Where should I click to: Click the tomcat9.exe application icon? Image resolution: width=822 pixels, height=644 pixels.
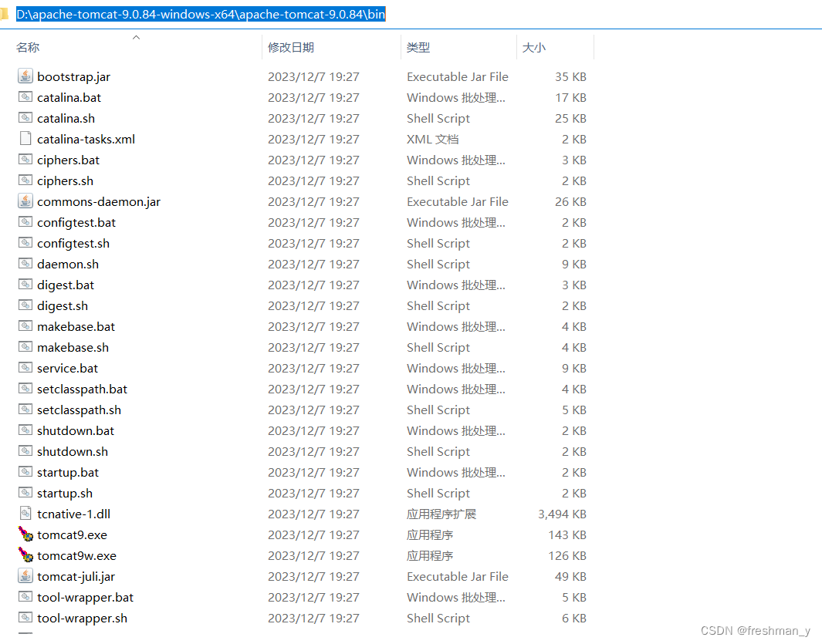tap(25, 534)
